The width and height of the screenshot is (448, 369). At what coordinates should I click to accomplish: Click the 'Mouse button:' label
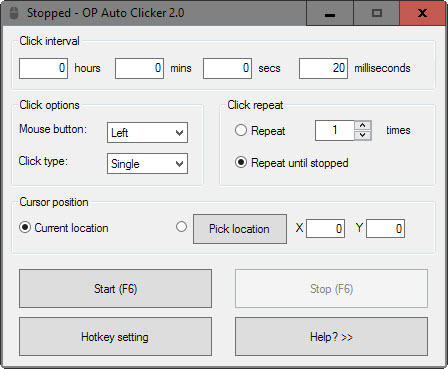pyautogui.click(x=53, y=129)
